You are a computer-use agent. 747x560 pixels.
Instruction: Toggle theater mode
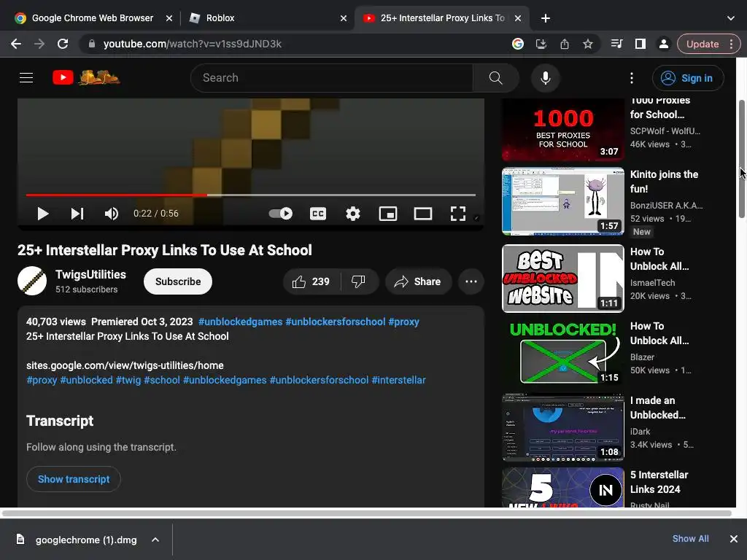coord(423,214)
